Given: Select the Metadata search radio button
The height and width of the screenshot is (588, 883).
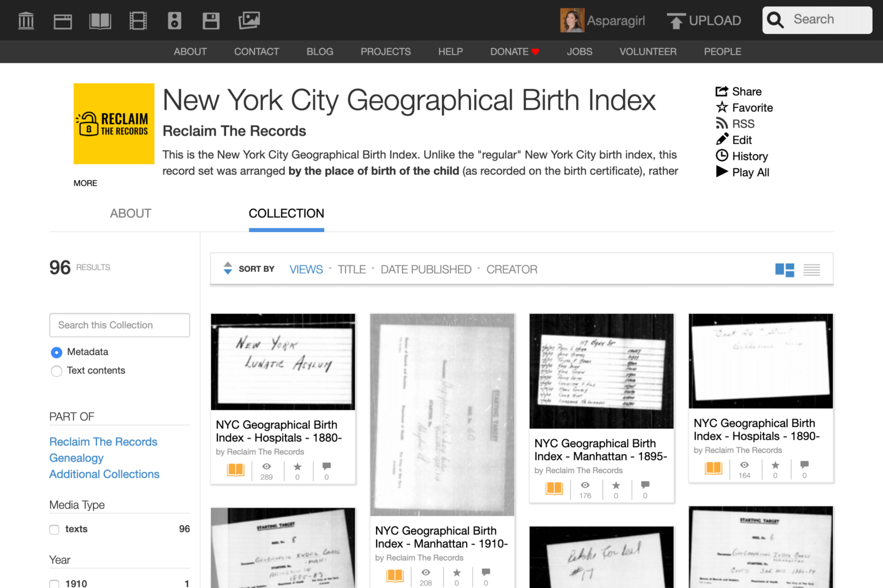Looking at the screenshot, I should (x=56, y=352).
